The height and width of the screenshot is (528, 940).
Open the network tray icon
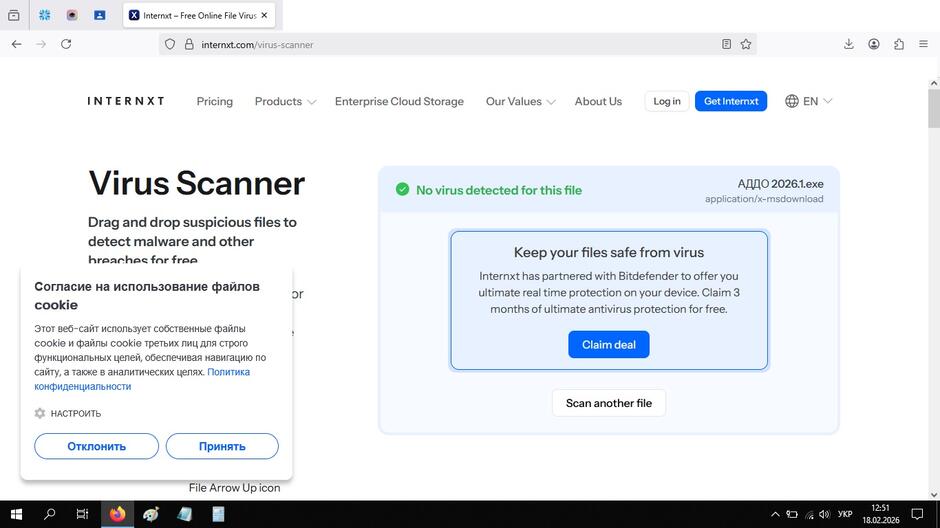[809, 514]
